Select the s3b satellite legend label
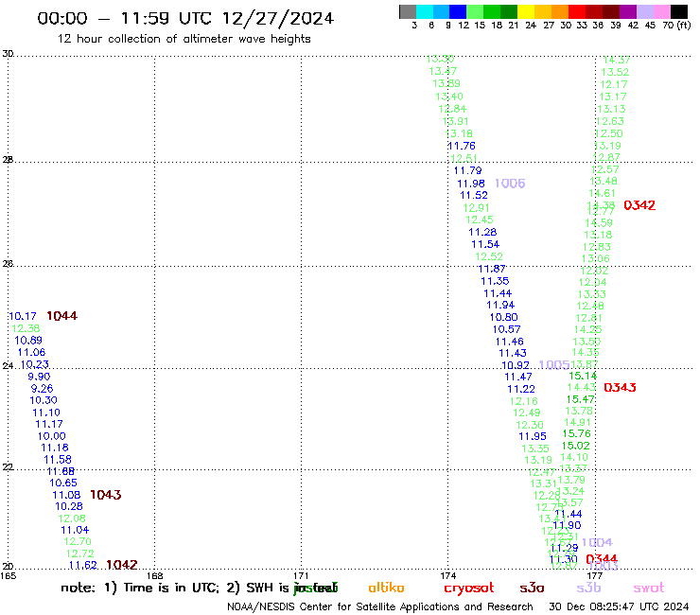This screenshot has height=615, width=700. 588,588
